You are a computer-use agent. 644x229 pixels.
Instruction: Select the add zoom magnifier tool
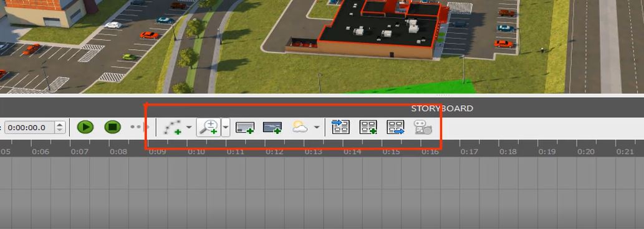pyautogui.click(x=209, y=128)
